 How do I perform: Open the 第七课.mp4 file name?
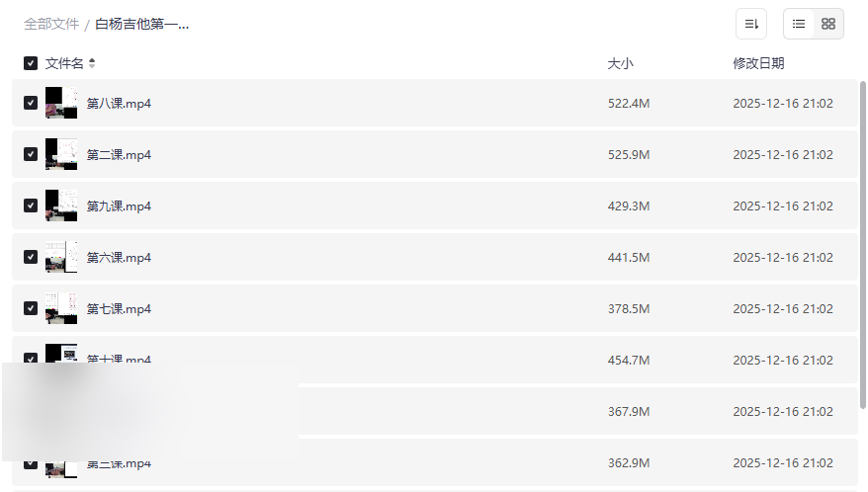tap(119, 308)
